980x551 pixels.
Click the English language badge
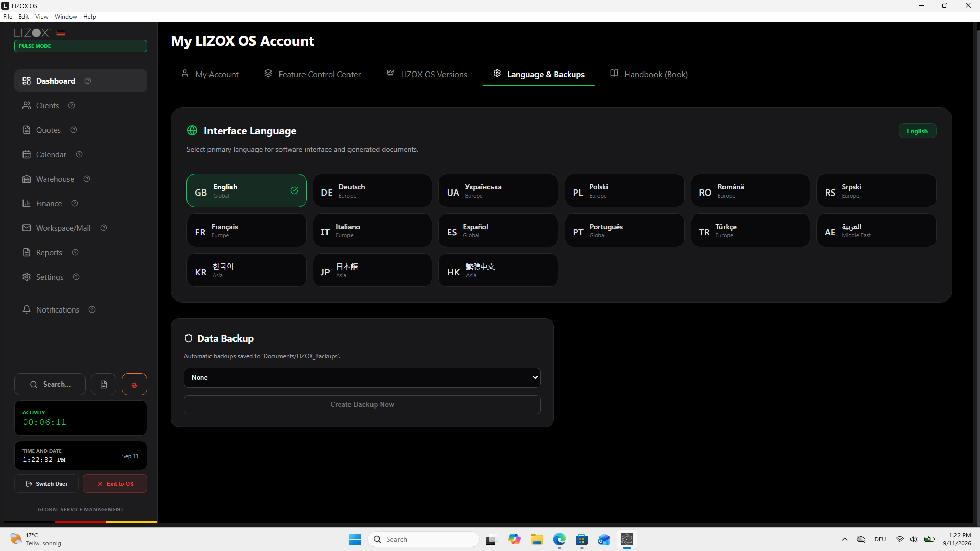point(917,131)
